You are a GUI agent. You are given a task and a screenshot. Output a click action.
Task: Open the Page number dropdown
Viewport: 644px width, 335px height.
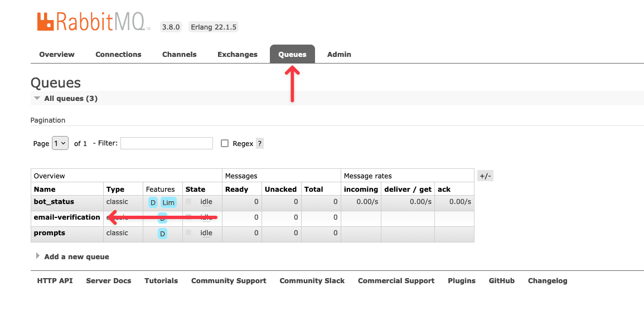tap(60, 143)
